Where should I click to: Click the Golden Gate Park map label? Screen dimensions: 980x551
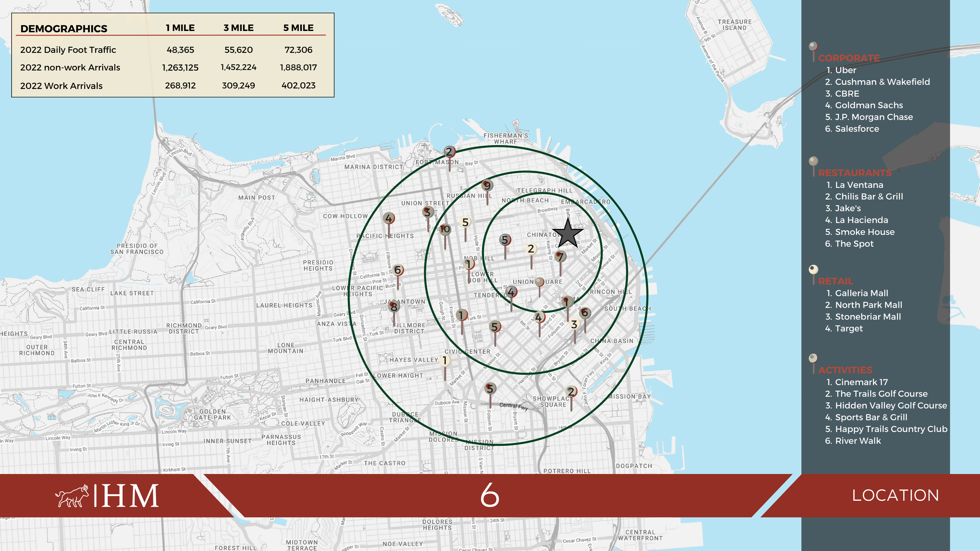[x=213, y=415]
